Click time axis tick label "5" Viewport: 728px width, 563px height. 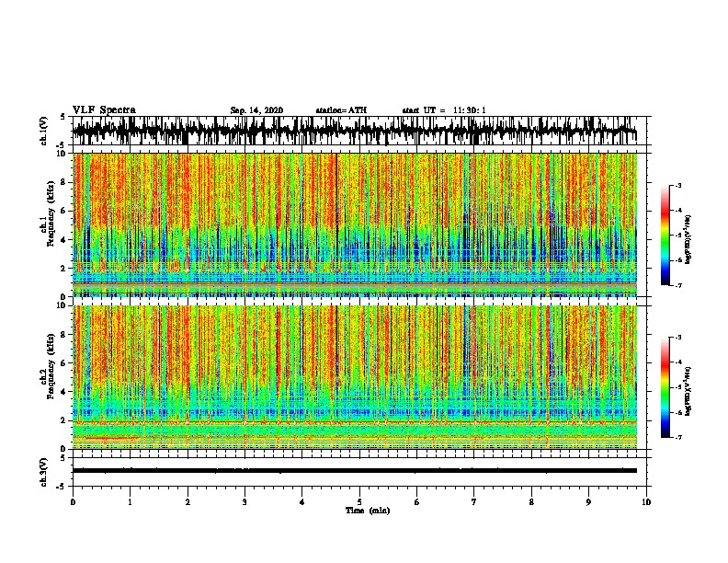click(x=359, y=502)
